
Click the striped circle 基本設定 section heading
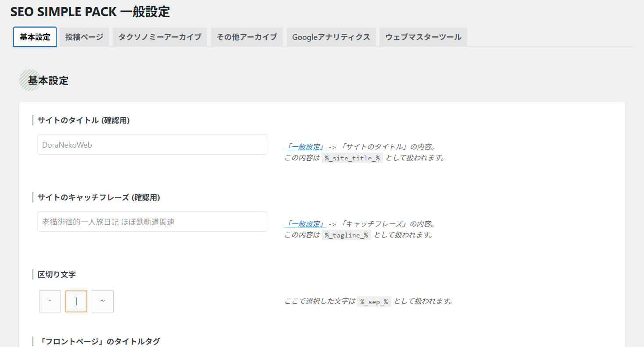(48, 81)
